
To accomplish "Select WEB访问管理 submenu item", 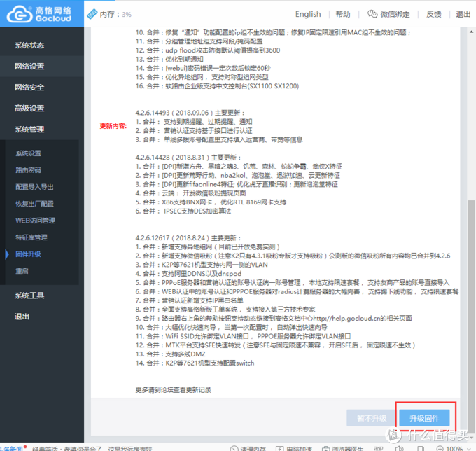I will click(x=36, y=221).
